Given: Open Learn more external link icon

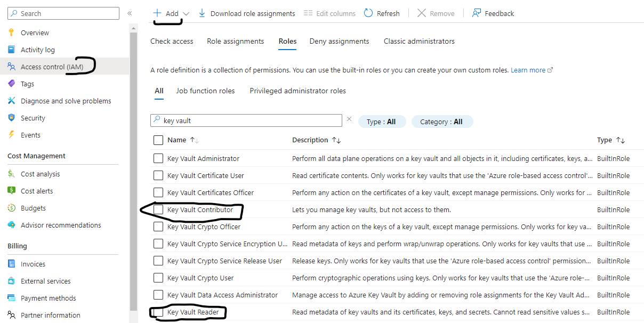Looking at the screenshot, I should (550, 70).
